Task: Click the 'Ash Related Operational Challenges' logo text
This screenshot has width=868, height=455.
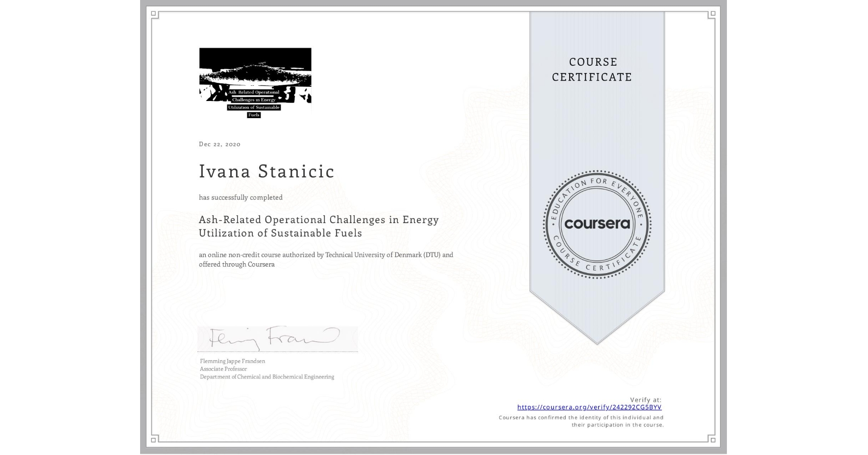Action: click(x=253, y=102)
